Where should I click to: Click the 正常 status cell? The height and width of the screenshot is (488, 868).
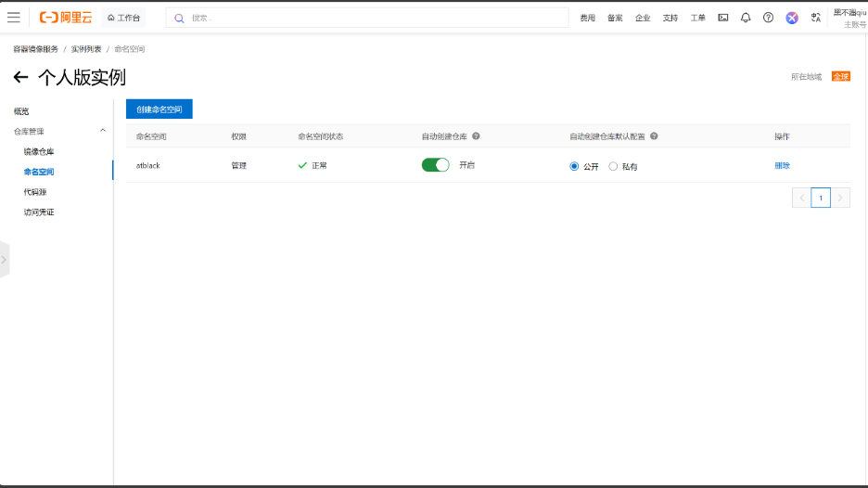[313, 165]
